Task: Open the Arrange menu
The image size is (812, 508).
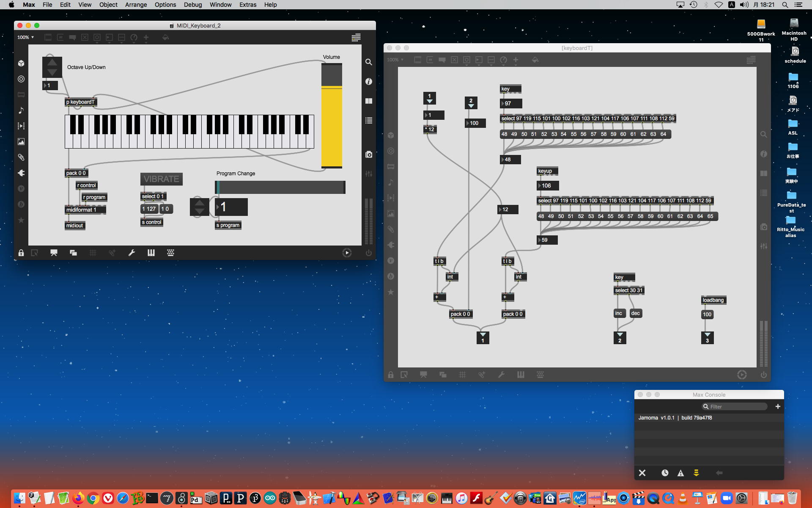Action: [136, 5]
